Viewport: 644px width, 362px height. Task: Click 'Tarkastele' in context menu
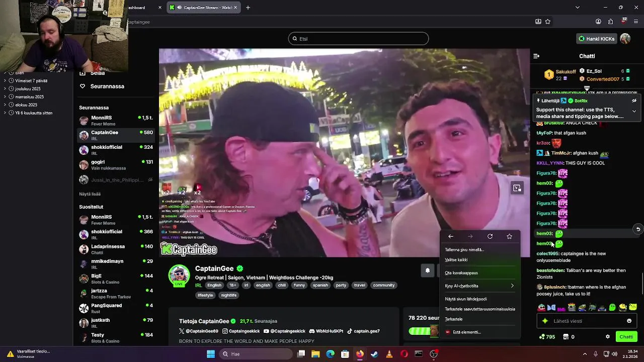(480, 319)
